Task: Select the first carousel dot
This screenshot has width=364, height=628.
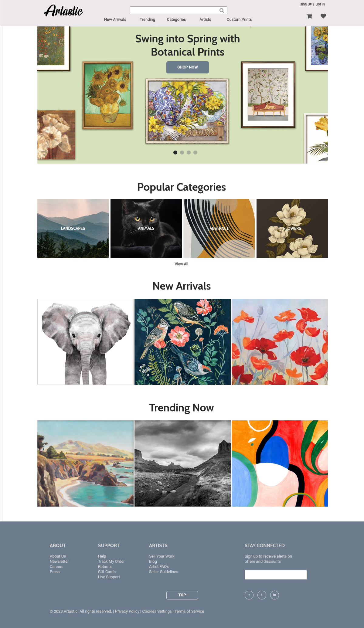Action: click(175, 152)
